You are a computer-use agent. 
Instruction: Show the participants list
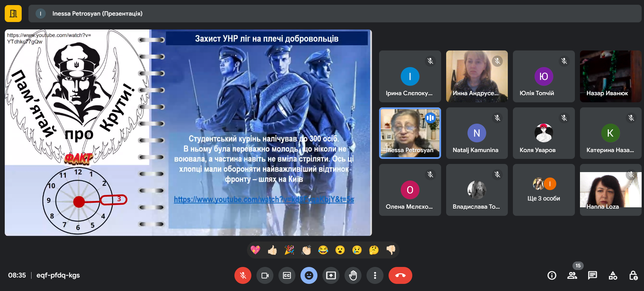point(572,275)
